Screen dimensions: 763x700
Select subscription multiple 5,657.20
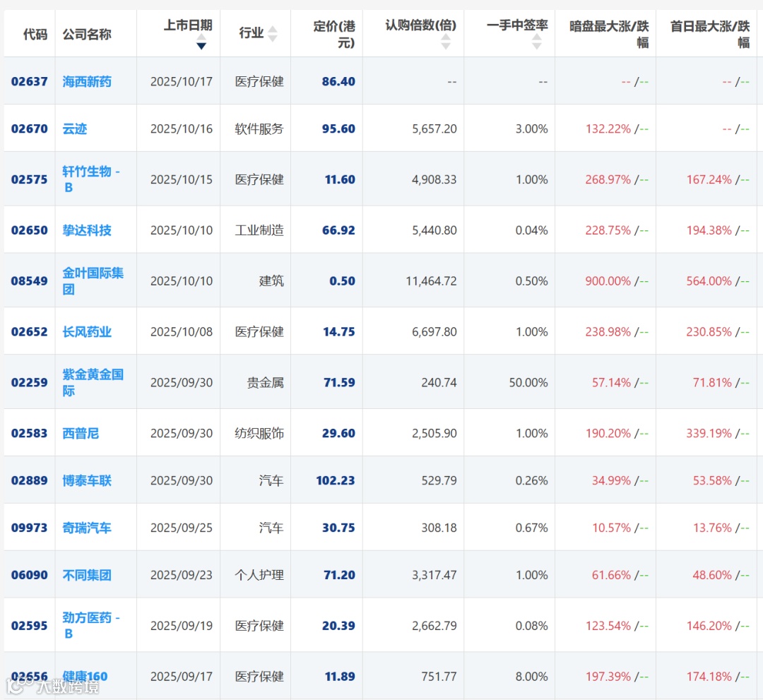pyautogui.click(x=434, y=129)
